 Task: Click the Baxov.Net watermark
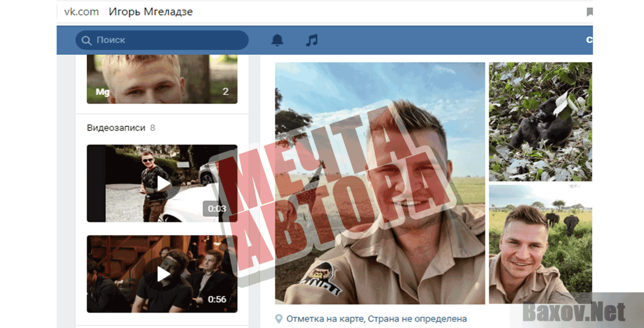(573, 311)
